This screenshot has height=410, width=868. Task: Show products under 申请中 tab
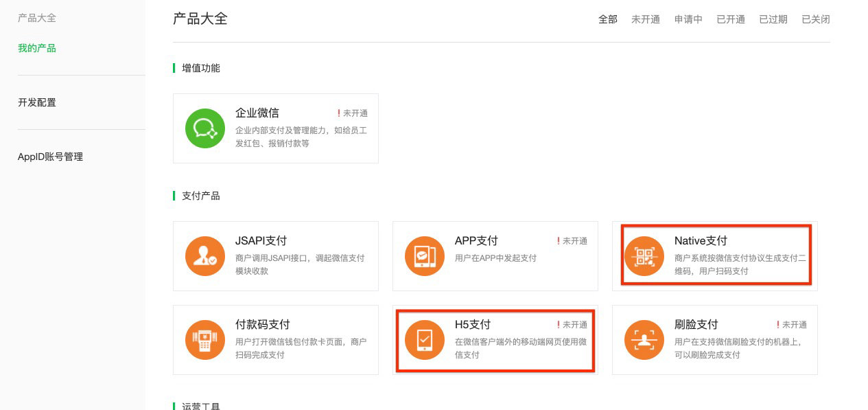(x=688, y=19)
